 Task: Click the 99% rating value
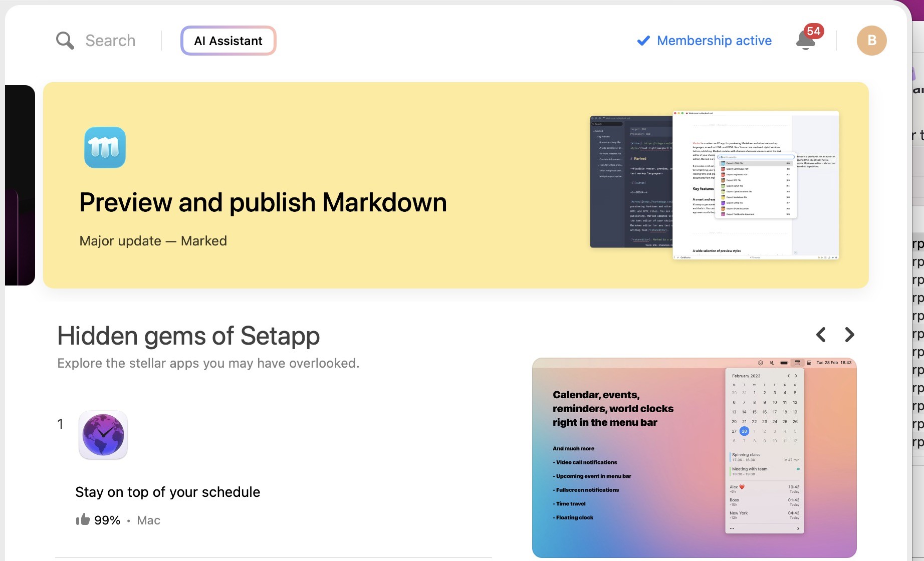tap(107, 520)
